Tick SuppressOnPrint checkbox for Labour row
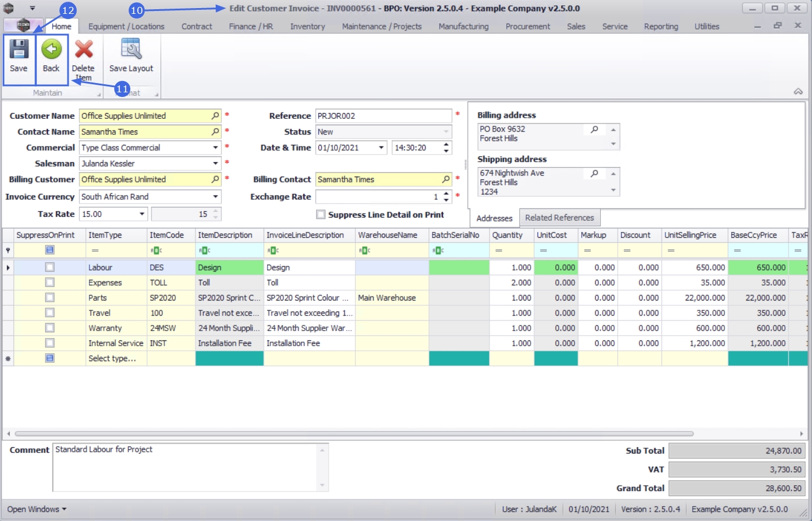The image size is (812, 521). [50, 268]
